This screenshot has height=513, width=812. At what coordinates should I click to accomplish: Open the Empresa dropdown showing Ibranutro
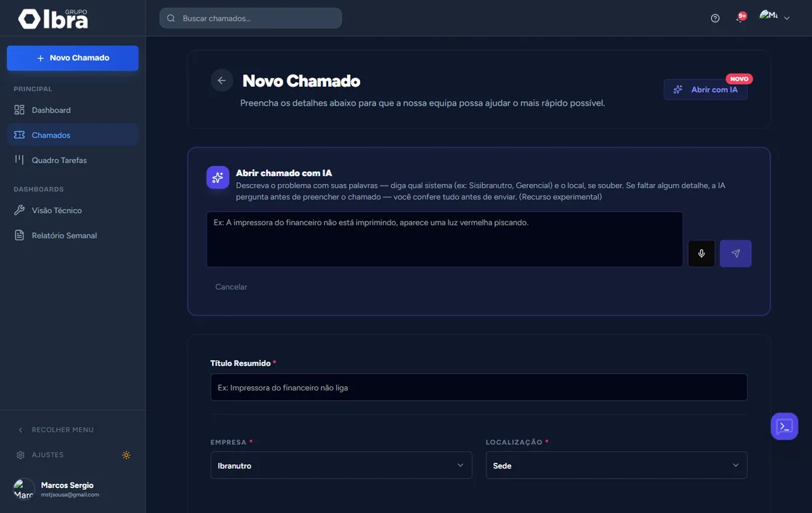click(x=341, y=465)
